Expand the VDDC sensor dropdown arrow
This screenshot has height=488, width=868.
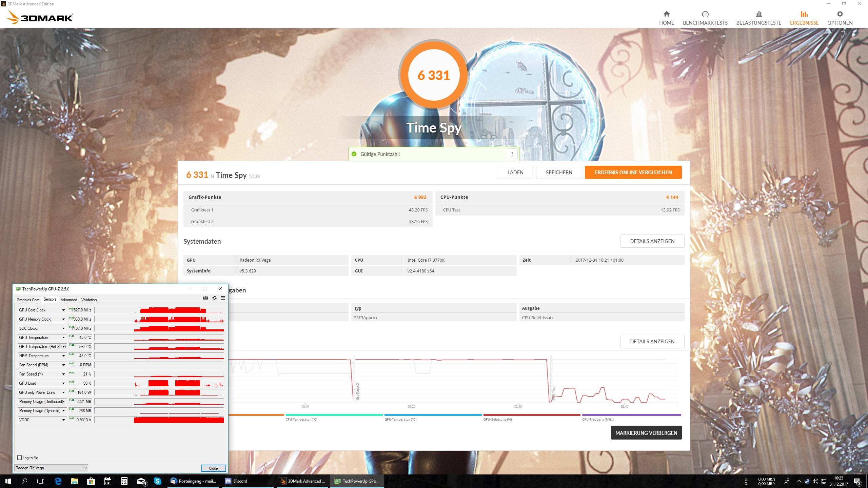click(63, 420)
